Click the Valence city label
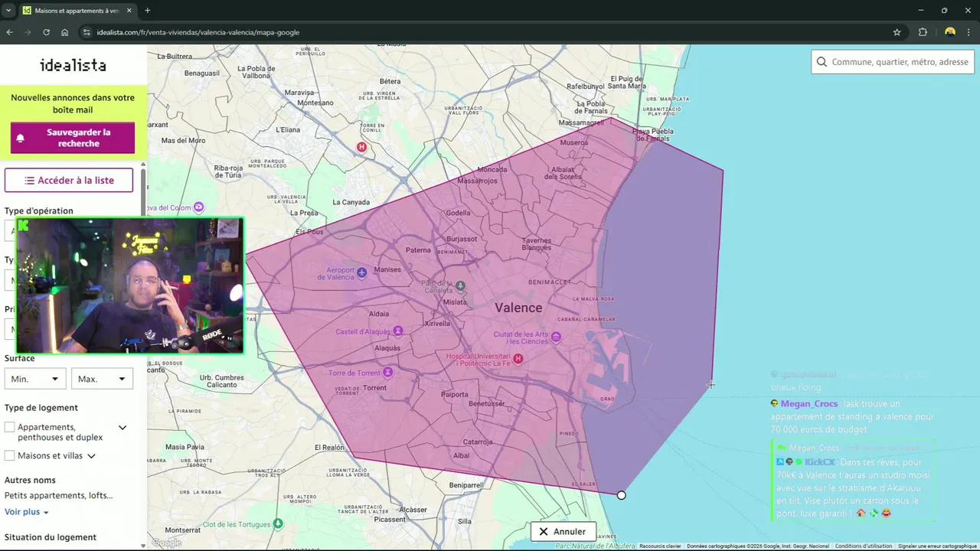The width and height of the screenshot is (980, 551). tap(518, 308)
